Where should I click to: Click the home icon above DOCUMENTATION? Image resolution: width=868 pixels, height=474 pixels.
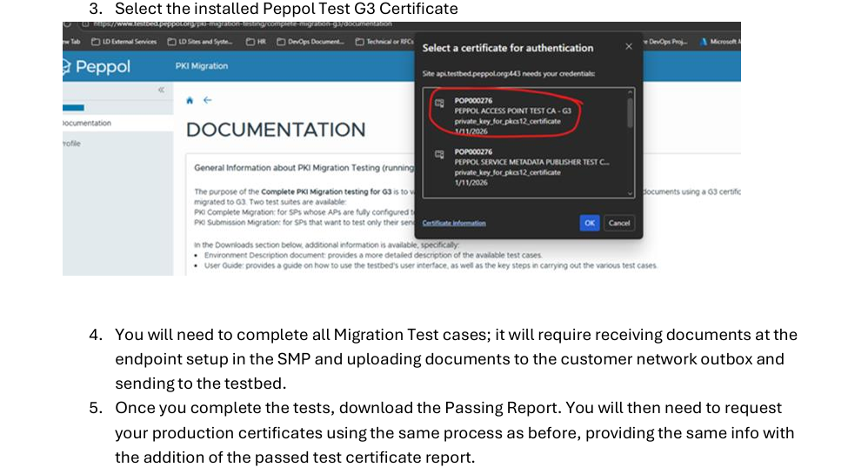click(190, 100)
